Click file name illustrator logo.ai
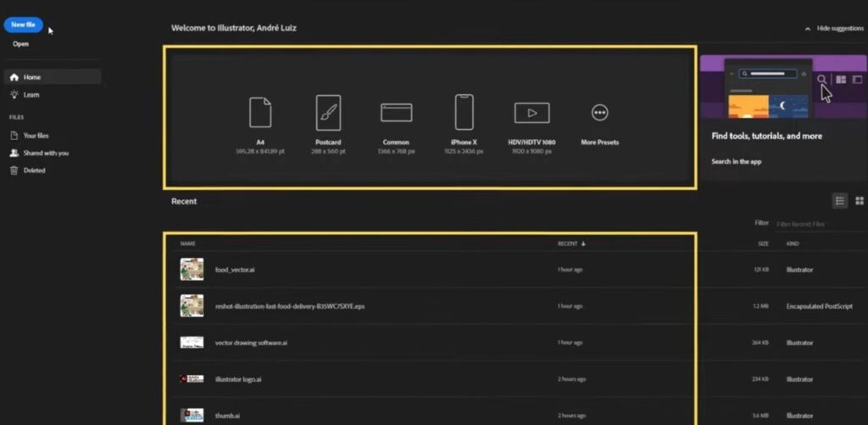 click(238, 379)
